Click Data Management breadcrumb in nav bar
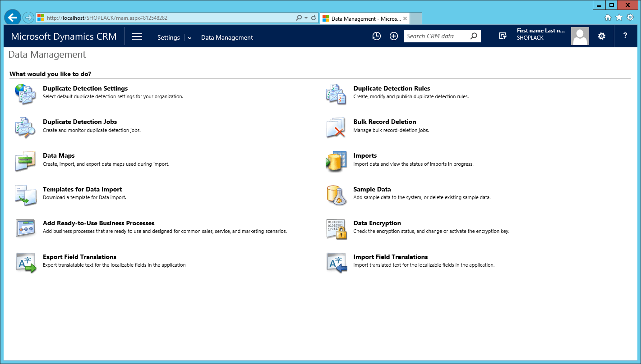 click(x=227, y=37)
